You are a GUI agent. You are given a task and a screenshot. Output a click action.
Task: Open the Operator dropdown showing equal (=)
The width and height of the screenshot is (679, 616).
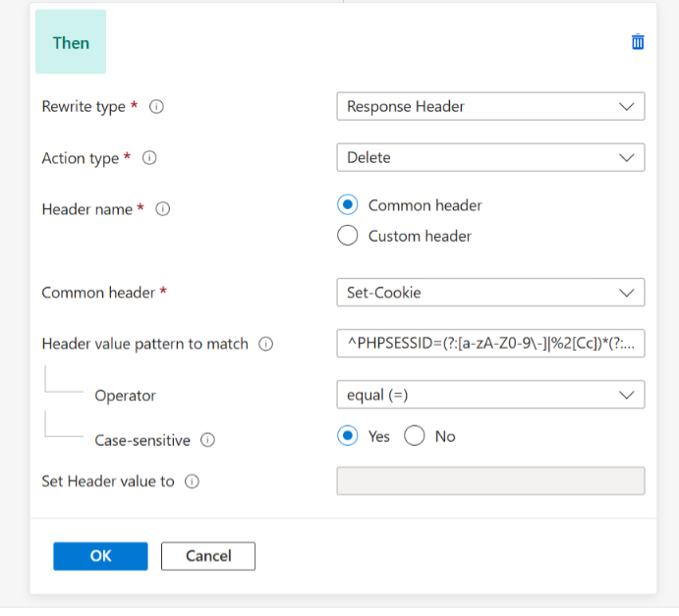pos(490,395)
